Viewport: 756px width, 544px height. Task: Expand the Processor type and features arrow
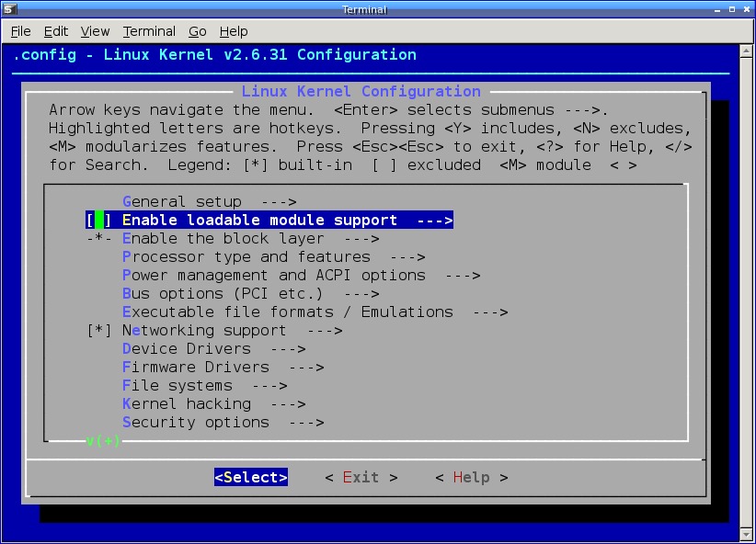pyautogui.click(x=407, y=257)
